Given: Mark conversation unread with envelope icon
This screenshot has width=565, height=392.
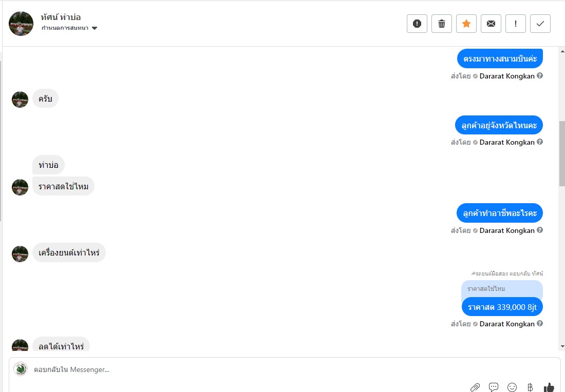Looking at the screenshot, I should 491,24.
